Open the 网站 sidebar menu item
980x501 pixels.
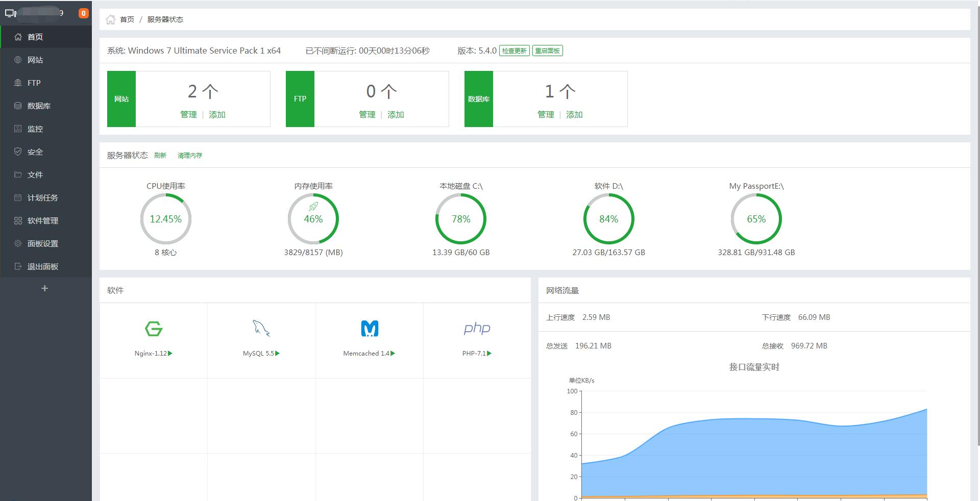(46, 60)
